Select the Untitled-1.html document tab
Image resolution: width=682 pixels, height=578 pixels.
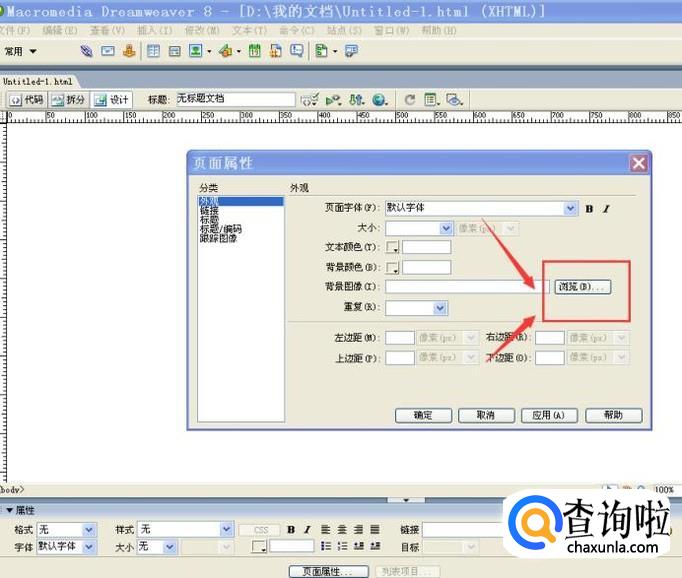38,82
